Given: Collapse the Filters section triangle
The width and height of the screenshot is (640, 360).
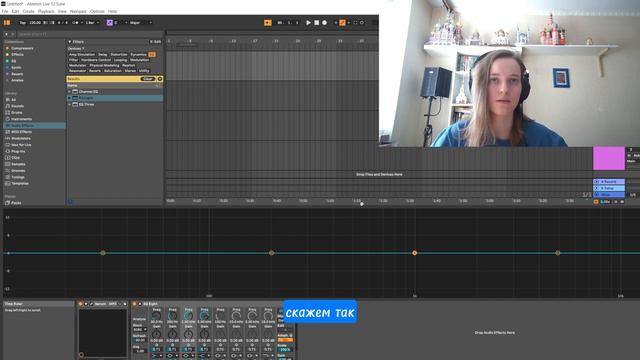Looking at the screenshot, I should tap(70, 42).
